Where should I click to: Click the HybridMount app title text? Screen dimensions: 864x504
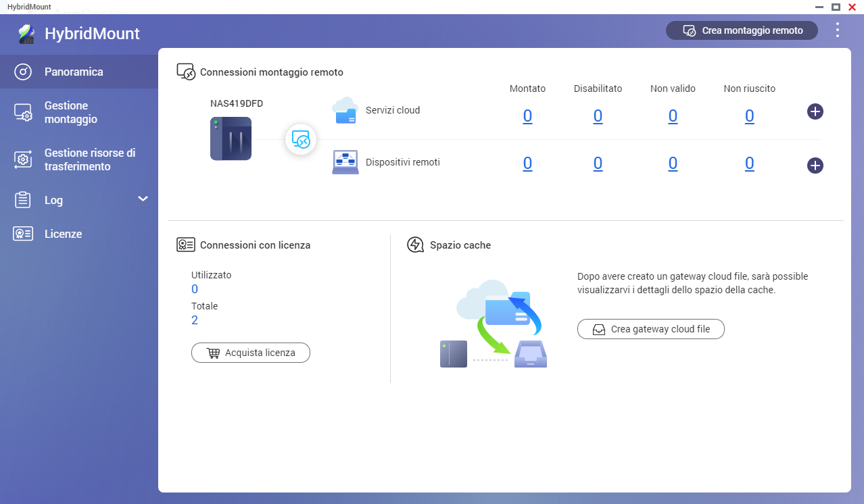point(92,34)
